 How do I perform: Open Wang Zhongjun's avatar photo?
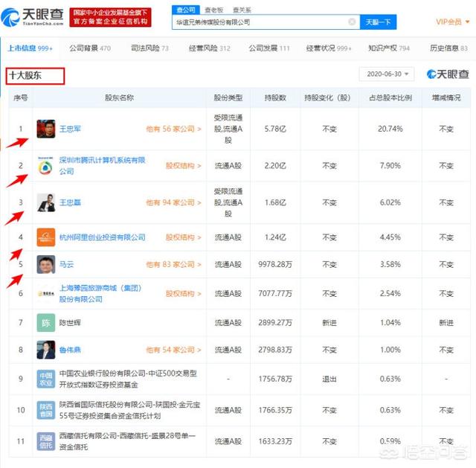46,129
